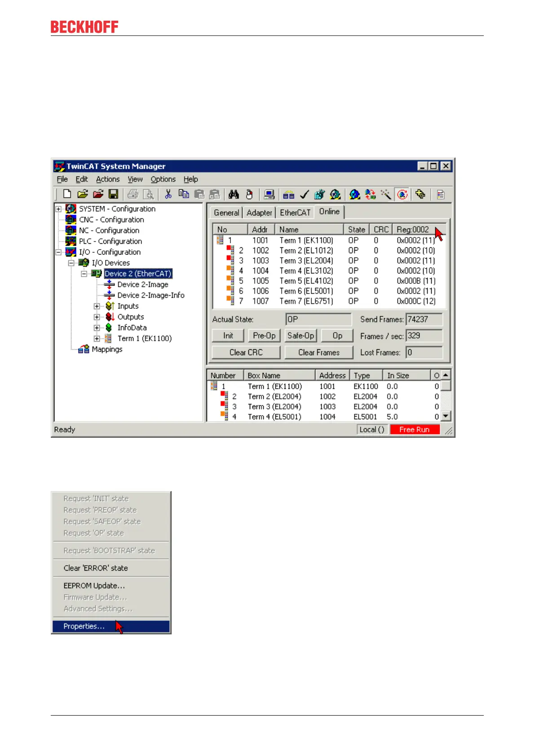Image resolution: width=535 pixels, height=756 pixels.
Task: Select Clear 'ERROR' state menu entry
Action: pyautogui.click(x=111, y=568)
